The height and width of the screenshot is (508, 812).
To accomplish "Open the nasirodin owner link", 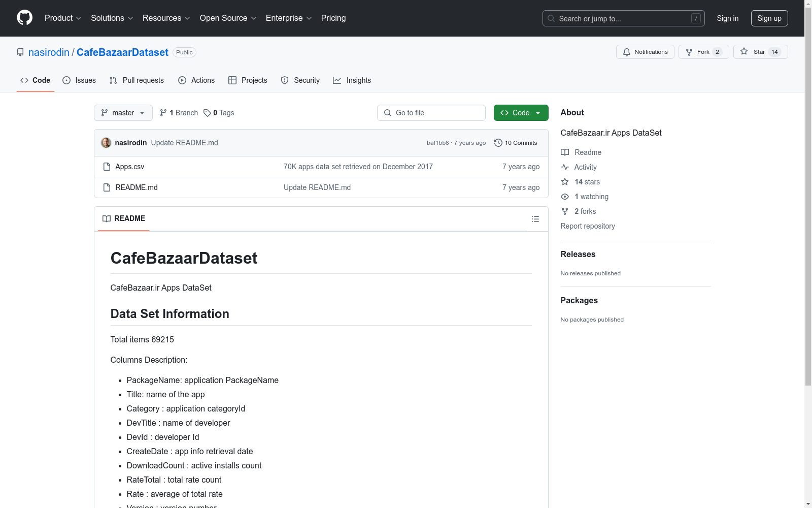I will [49, 52].
